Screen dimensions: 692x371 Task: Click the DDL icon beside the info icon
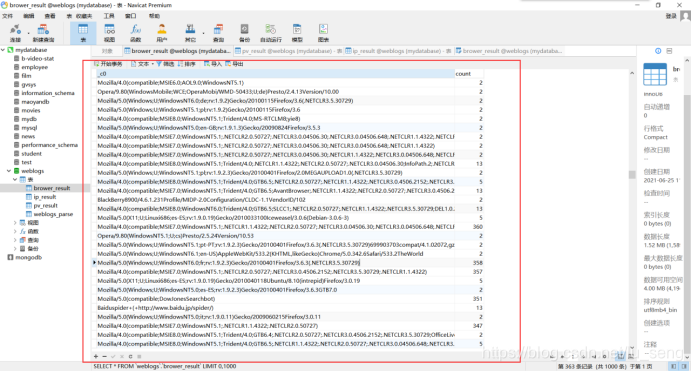coord(669,51)
